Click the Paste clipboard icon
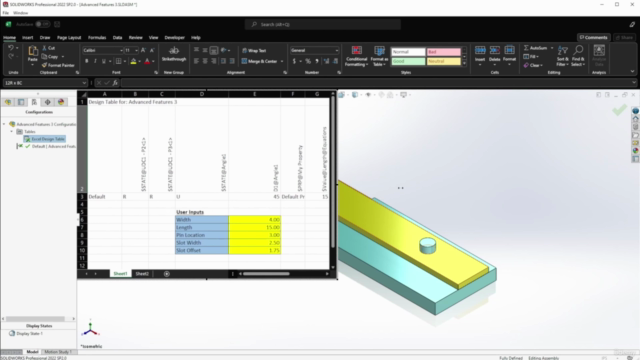The image size is (640, 360). pyautogui.click(x=33, y=51)
